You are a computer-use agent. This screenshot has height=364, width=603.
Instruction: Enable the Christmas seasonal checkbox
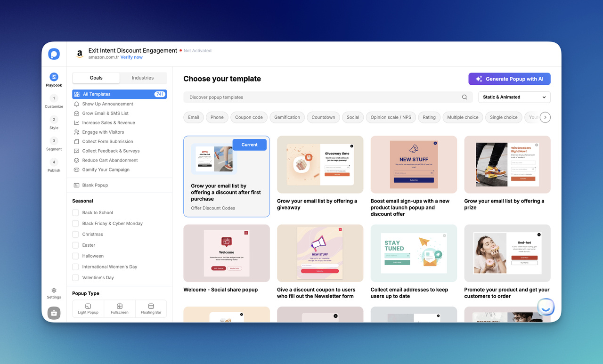click(x=74, y=234)
